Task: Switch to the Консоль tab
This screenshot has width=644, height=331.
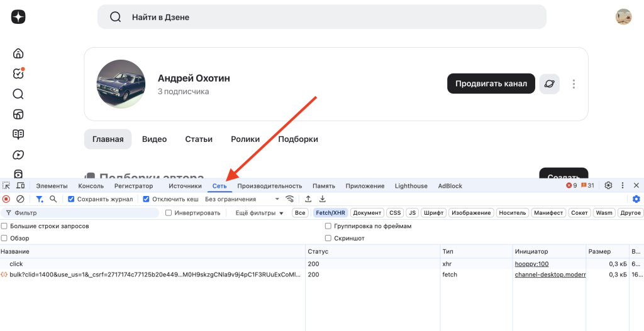Action: click(x=91, y=186)
